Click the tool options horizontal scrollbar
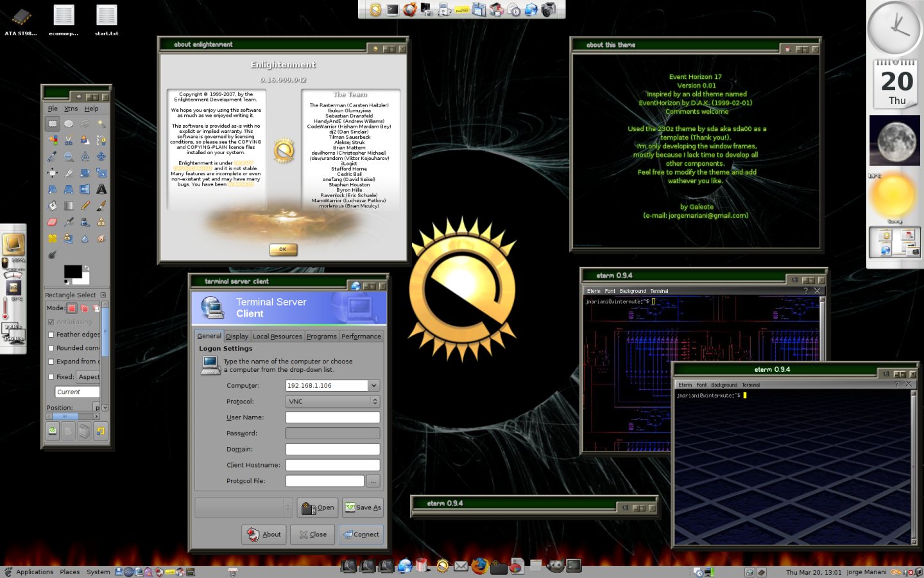924x578 pixels. point(73,416)
